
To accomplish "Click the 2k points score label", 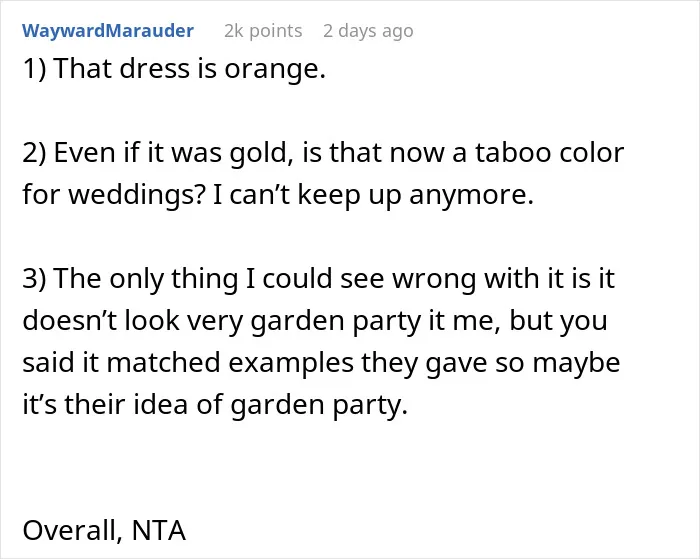I will (263, 31).
